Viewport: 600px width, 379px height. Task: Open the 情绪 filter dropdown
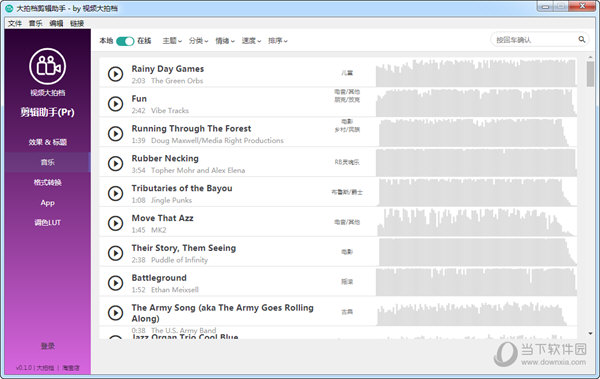(x=225, y=41)
